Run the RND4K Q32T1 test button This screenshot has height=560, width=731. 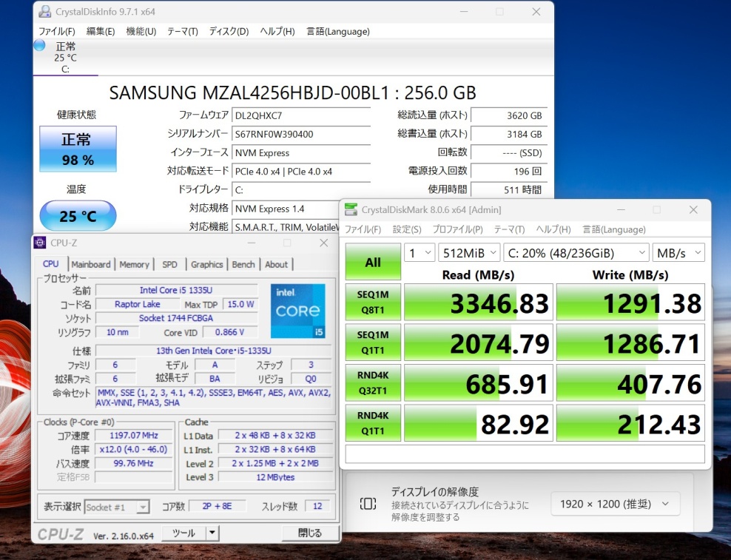point(373,382)
